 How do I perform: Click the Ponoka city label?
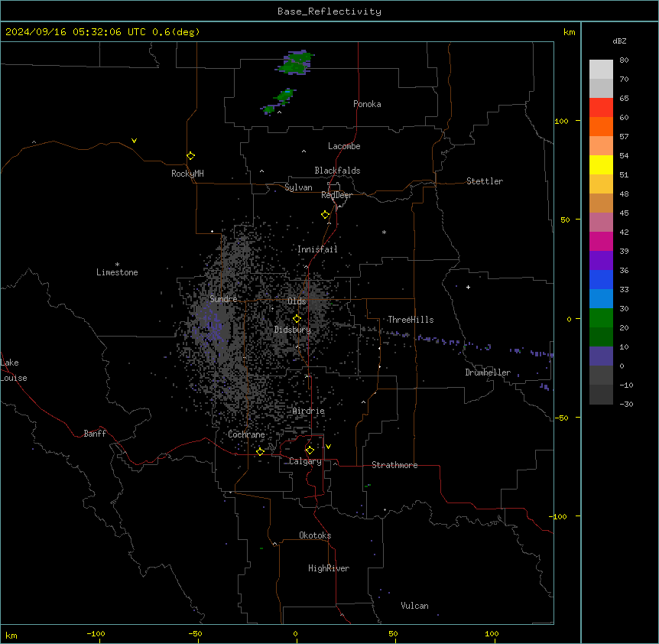point(367,104)
